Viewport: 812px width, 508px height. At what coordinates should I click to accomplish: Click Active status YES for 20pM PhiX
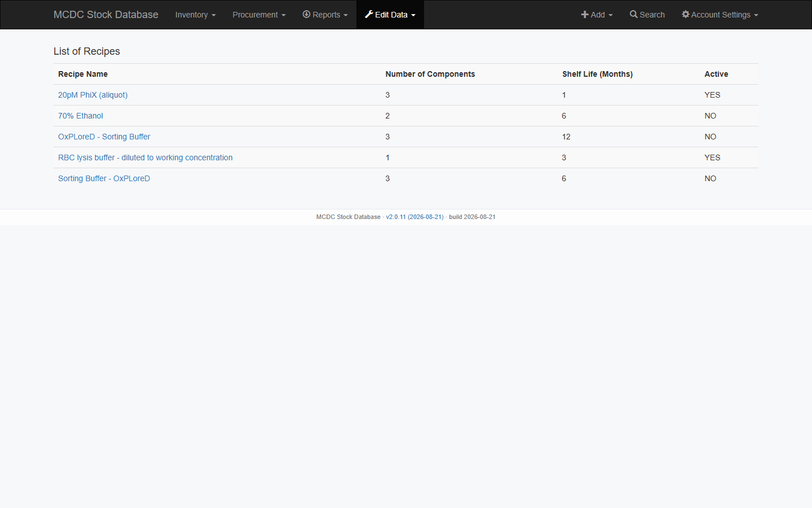click(x=712, y=95)
